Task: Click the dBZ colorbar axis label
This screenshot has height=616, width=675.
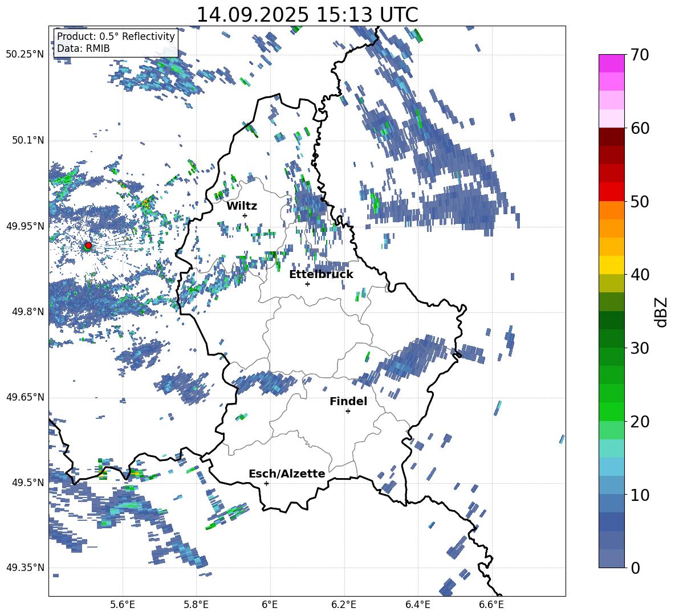Action: pos(662,312)
